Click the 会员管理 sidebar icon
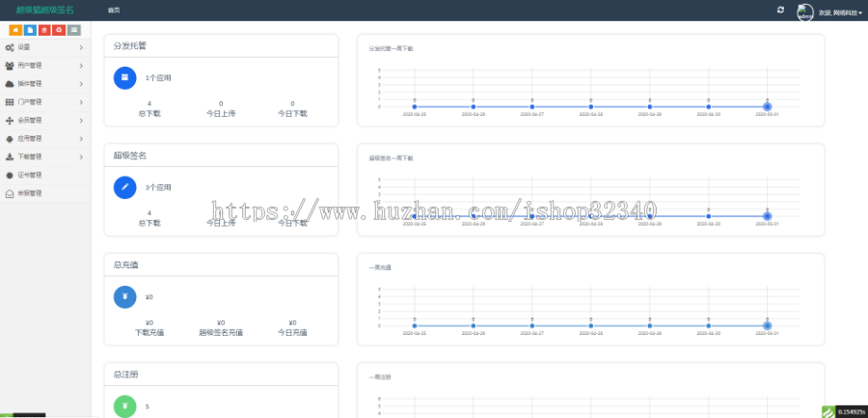 pyautogui.click(x=10, y=121)
